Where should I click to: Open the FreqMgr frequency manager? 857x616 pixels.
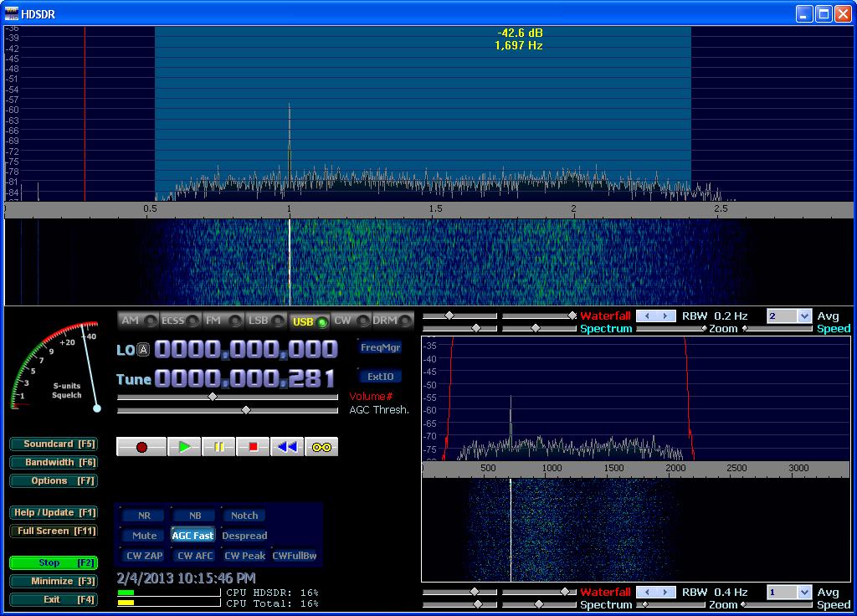[x=381, y=347]
